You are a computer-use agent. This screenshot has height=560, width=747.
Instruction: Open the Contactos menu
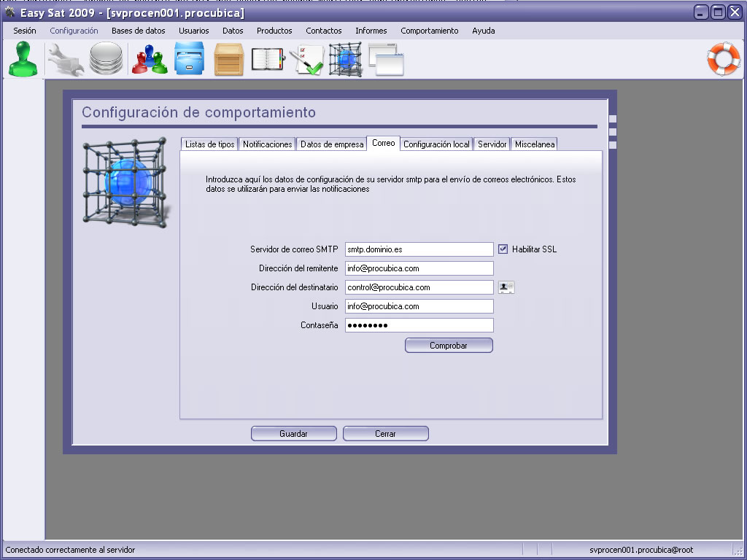coord(323,31)
